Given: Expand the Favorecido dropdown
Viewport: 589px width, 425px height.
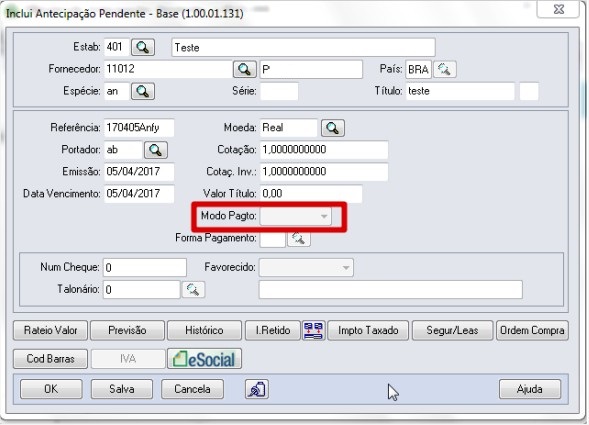Looking at the screenshot, I should pyautogui.click(x=306, y=268).
